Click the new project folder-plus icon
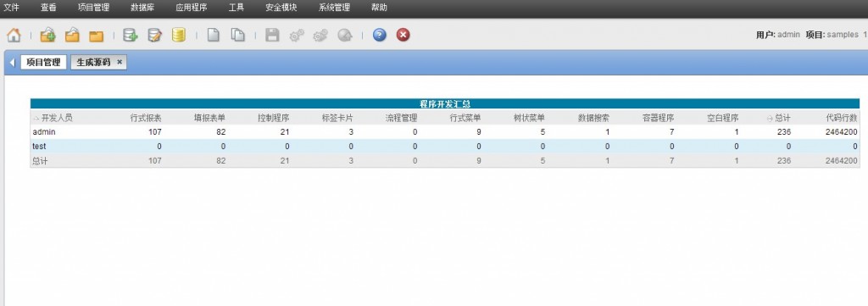This screenshot has width=868, height=306. point(48,35)
